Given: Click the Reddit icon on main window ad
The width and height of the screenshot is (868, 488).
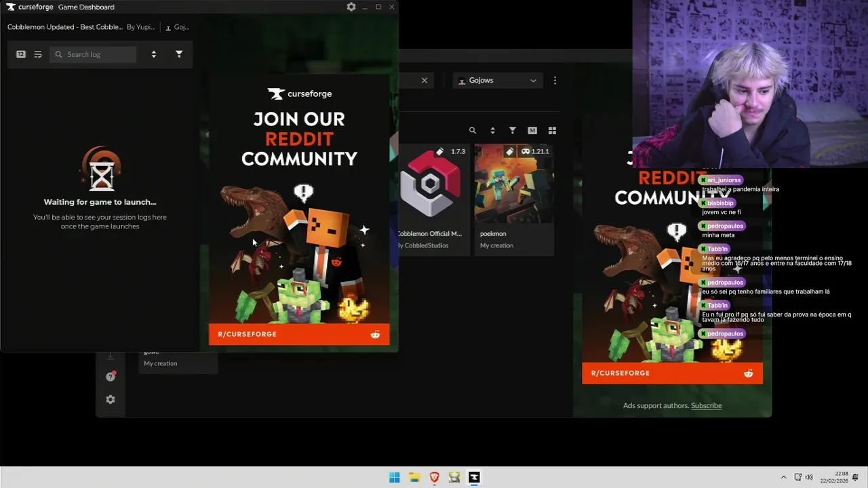Looking at the screenshot, I should [749, 373].
